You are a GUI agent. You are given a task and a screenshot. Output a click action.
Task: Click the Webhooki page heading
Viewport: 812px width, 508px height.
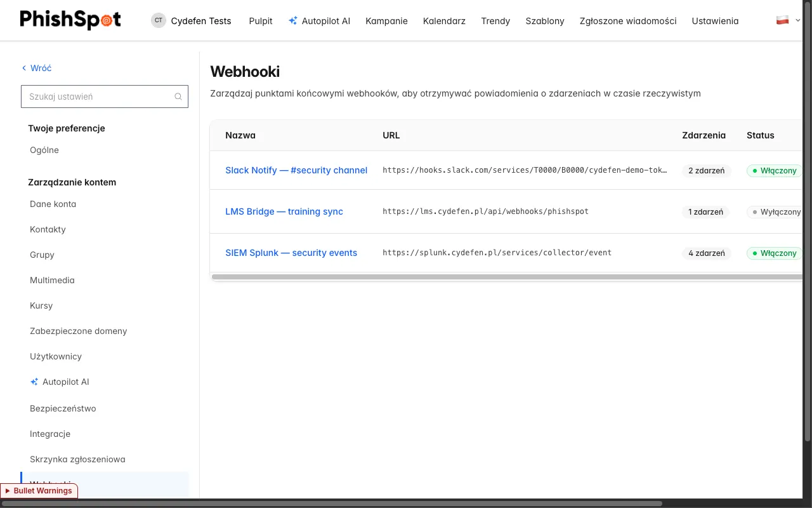245,71
